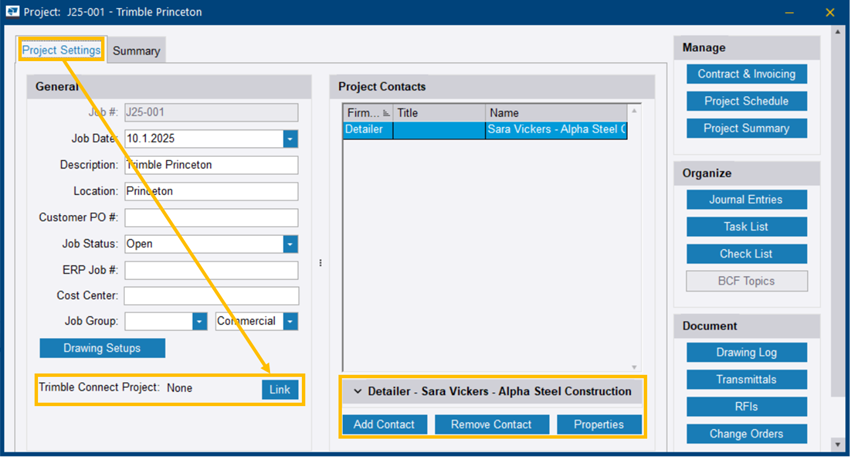Open the Job Date dropdown arrow
The height and width of the screenshot is (457, 850).
pyautogui.click(x=290, y=139)
